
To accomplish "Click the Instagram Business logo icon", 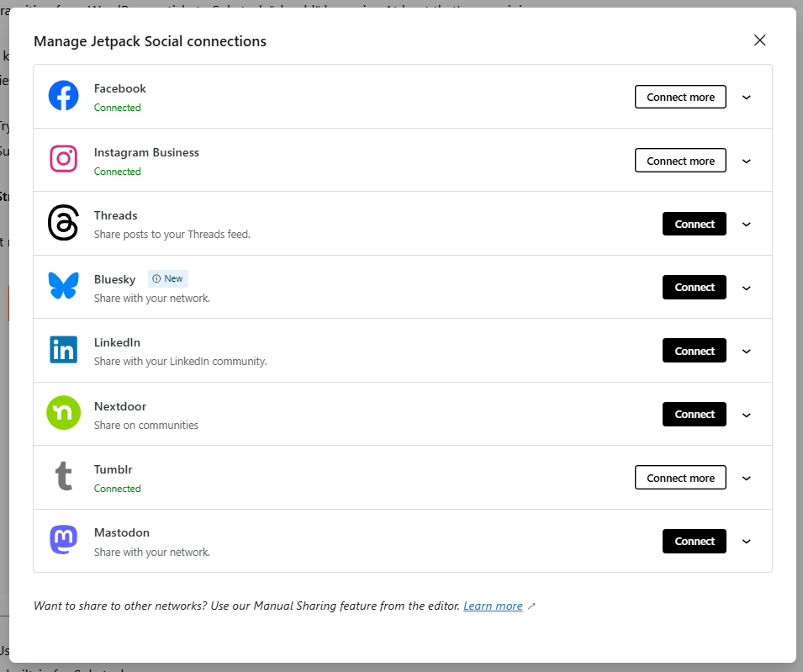I will 63,159.
